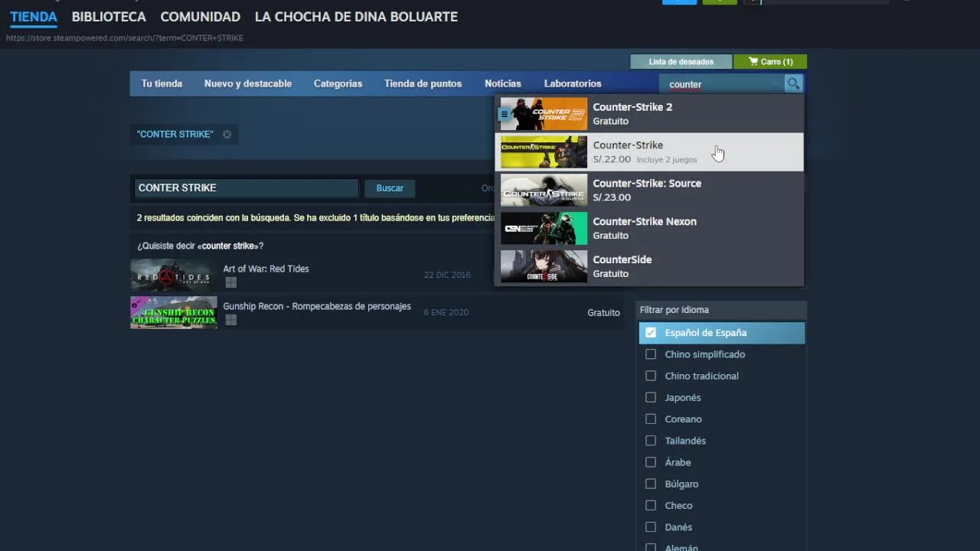Uncheck Español de España language filter

[651, 332]
